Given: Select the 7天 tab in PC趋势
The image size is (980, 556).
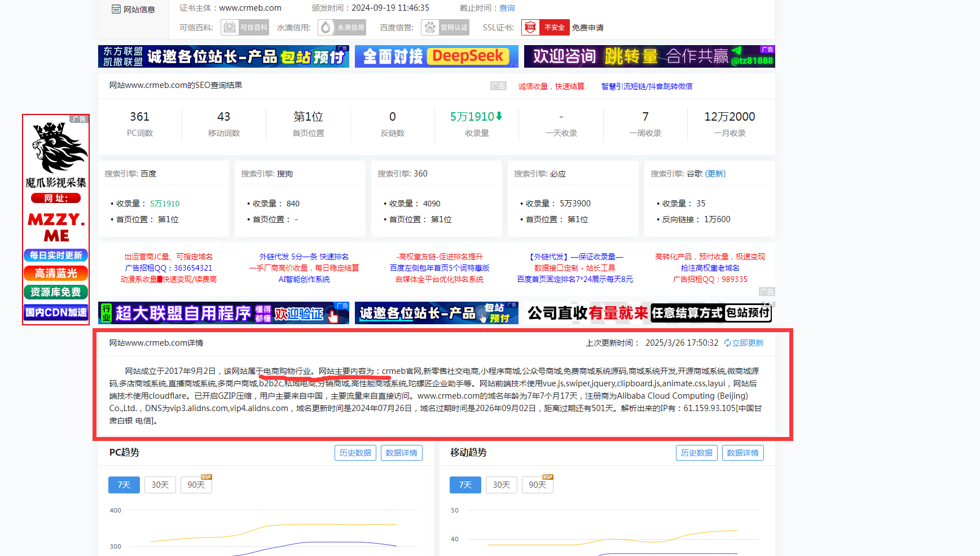Looking at the screenshot, I should coord(124,485).
